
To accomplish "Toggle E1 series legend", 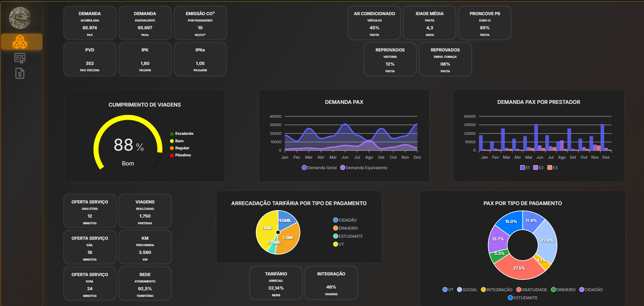I will (x=525, y=168).
